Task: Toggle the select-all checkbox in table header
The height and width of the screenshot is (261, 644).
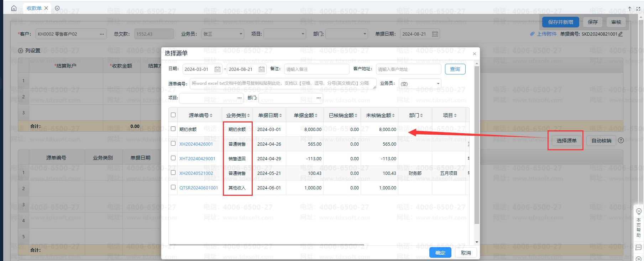Action: (173, 115)
